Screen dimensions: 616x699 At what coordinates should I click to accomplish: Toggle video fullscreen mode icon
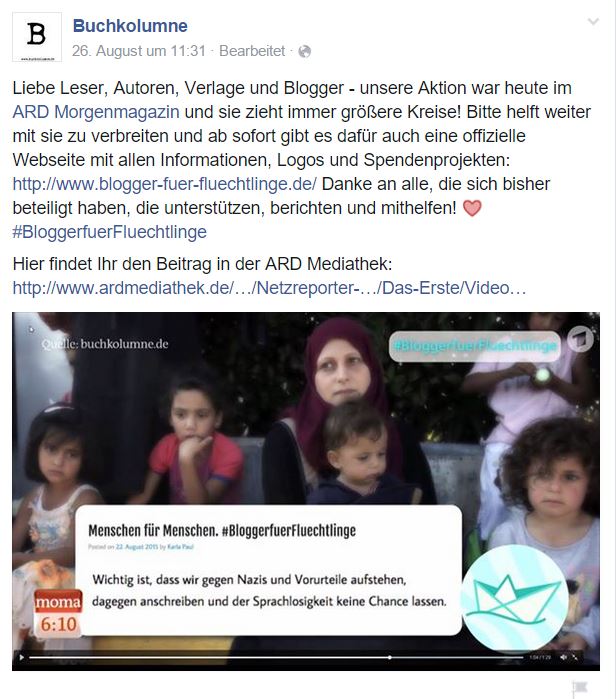[575, 657]
